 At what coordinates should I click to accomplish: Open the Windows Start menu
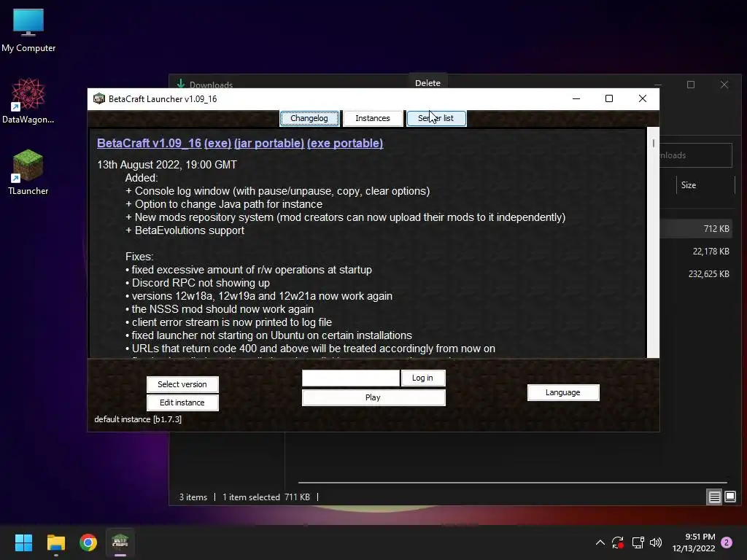tap(23, 542)
